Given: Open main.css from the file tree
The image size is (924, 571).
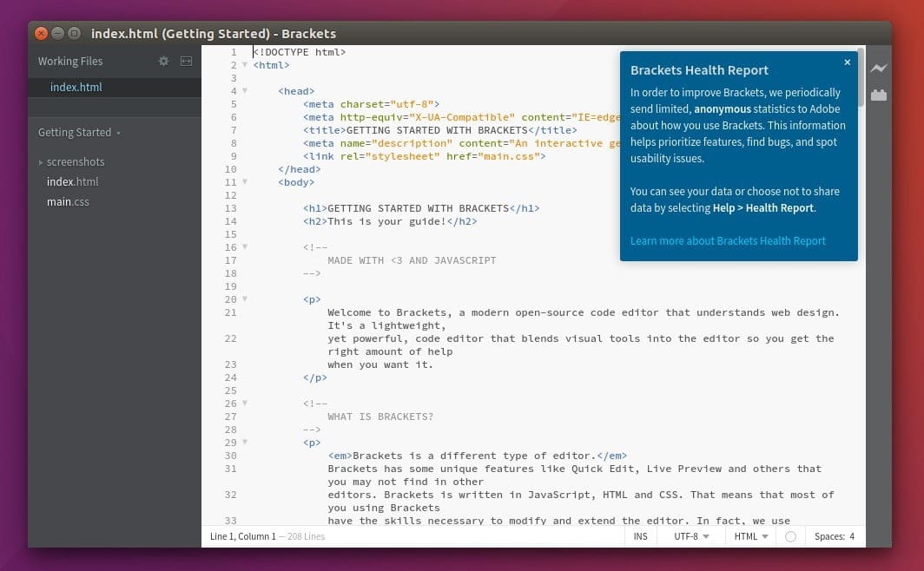Looking at the screenshot, I should (68, 202).
